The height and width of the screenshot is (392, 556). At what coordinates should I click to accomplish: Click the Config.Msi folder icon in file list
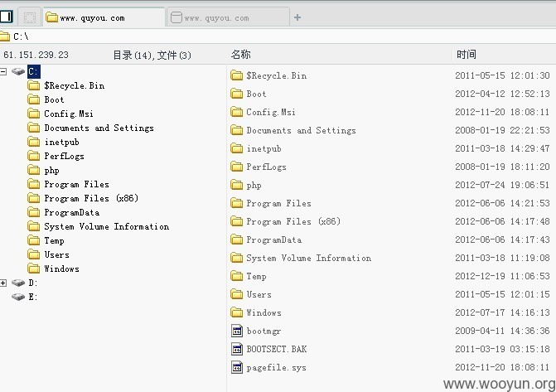(x=236, y=112)
